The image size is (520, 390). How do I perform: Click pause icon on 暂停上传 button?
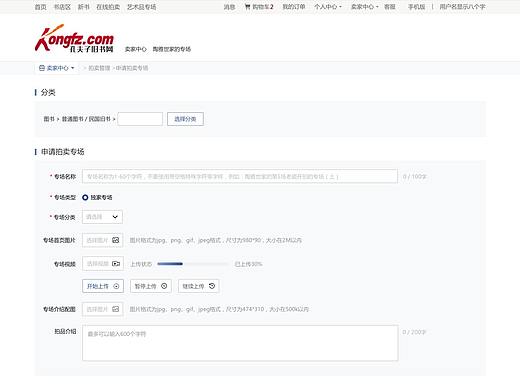164,286
